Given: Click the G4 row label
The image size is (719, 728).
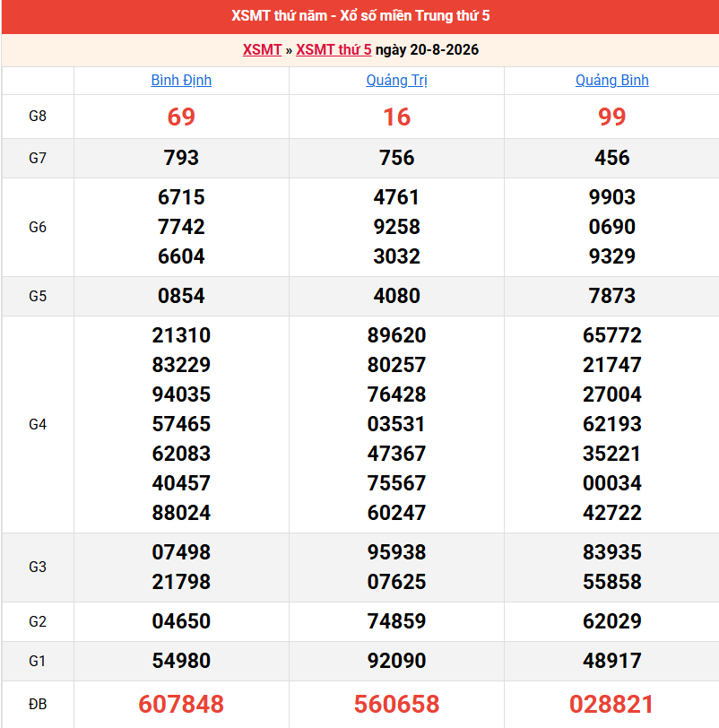Looking at the screenshot, I should pos(38,424).
